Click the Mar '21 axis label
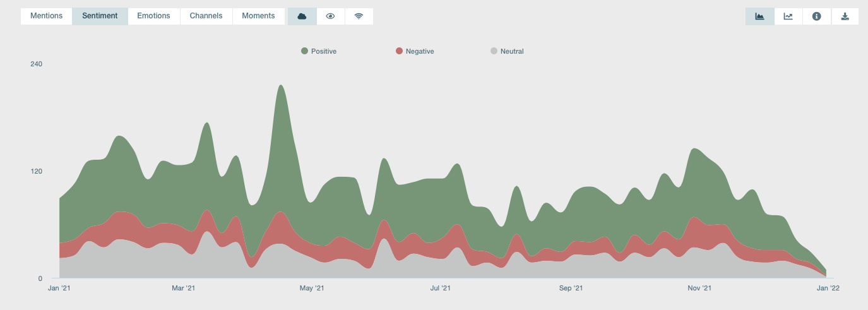The height and width of the screenshot is (310, 868). coord(183,289)
